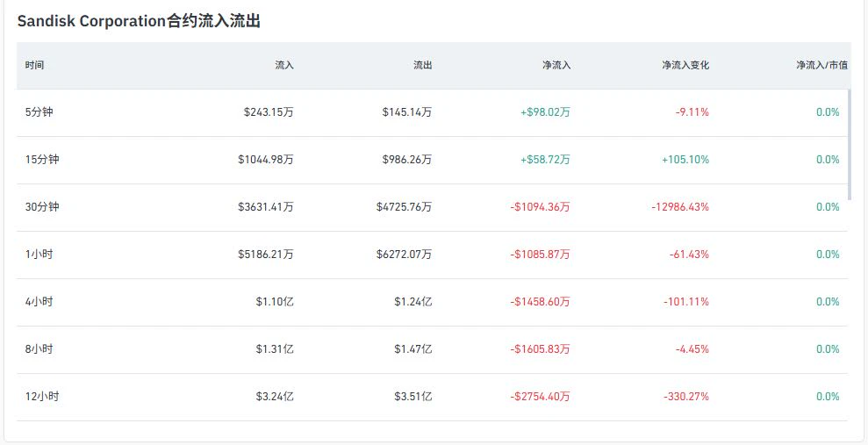Click net inflow change -61.43%
Viewport: 868px width, 445px height.
point(689,255)
